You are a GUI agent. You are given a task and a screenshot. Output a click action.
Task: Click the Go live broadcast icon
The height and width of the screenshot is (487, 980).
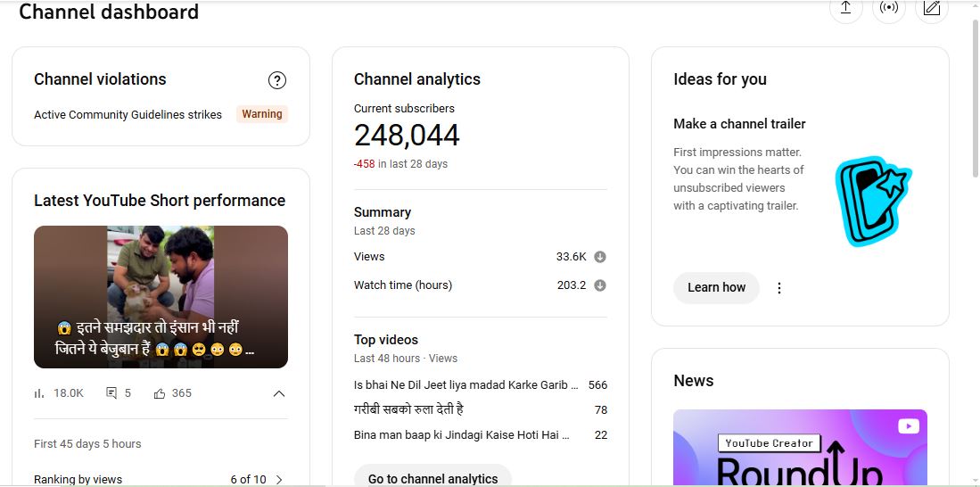tap(888, 9)
